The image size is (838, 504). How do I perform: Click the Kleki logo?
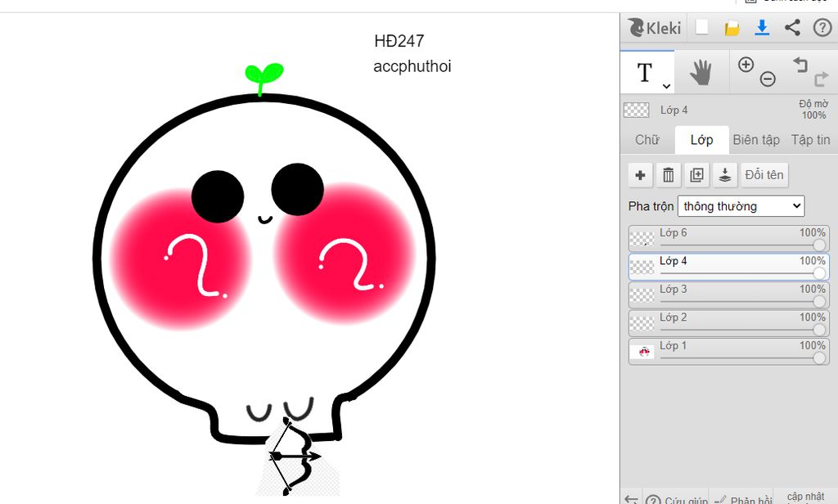tap(654, 27)
